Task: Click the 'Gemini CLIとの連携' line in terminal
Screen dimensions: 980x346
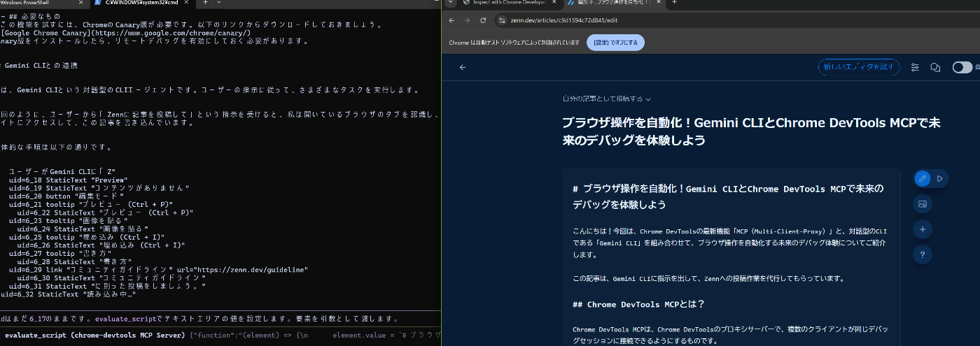Action: pos(40,65)
